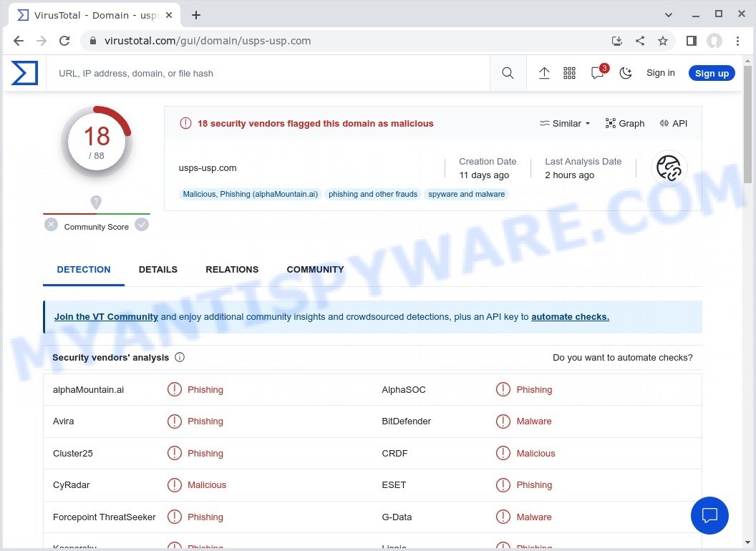756x551 pixels.
Task: Click the page vertical scrollbar thumb
Action: tap(748, 124)
